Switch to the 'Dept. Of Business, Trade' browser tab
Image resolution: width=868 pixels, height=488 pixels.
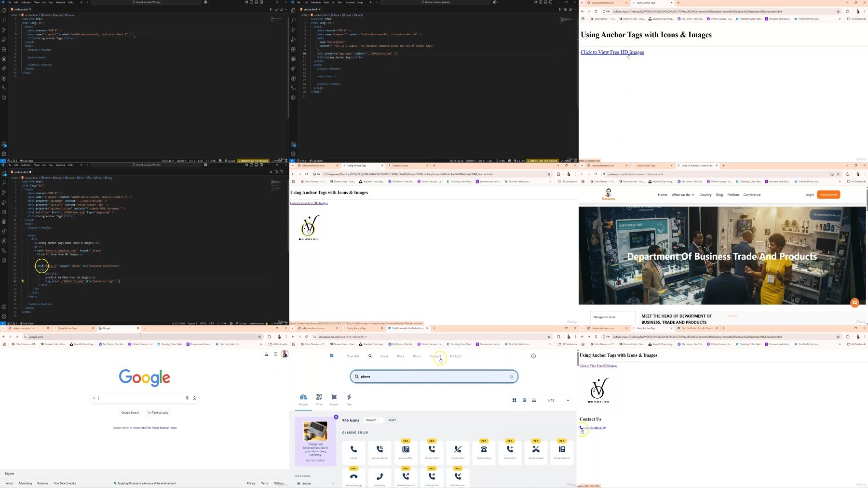[696, 166]
